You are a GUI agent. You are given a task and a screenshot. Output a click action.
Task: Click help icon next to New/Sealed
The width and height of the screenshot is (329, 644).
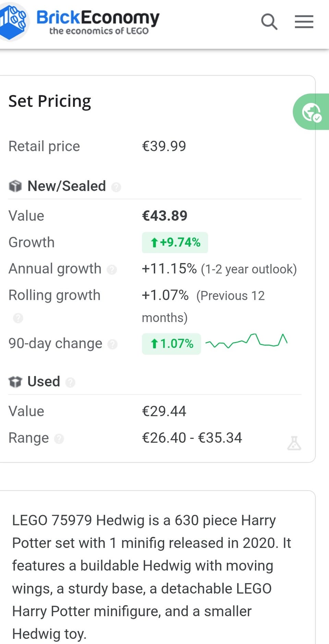pos(116,187)
